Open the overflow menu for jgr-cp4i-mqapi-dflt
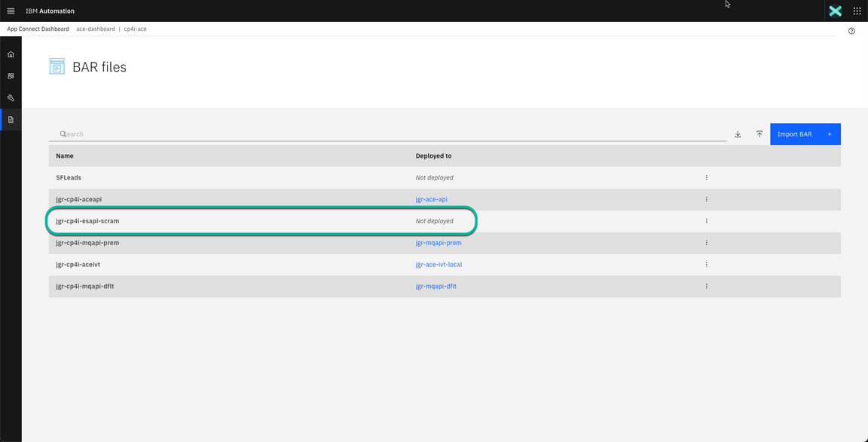868x442 pixels. (x=706, y=286)
